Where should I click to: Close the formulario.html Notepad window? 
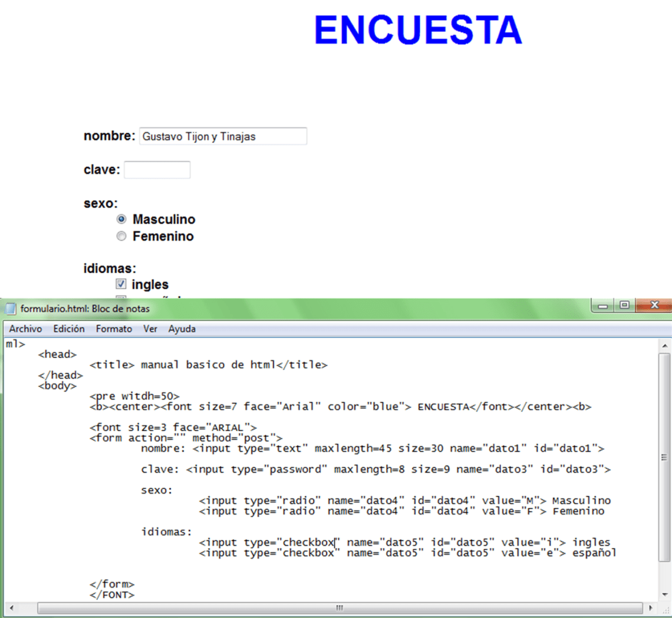coord(653,306)
